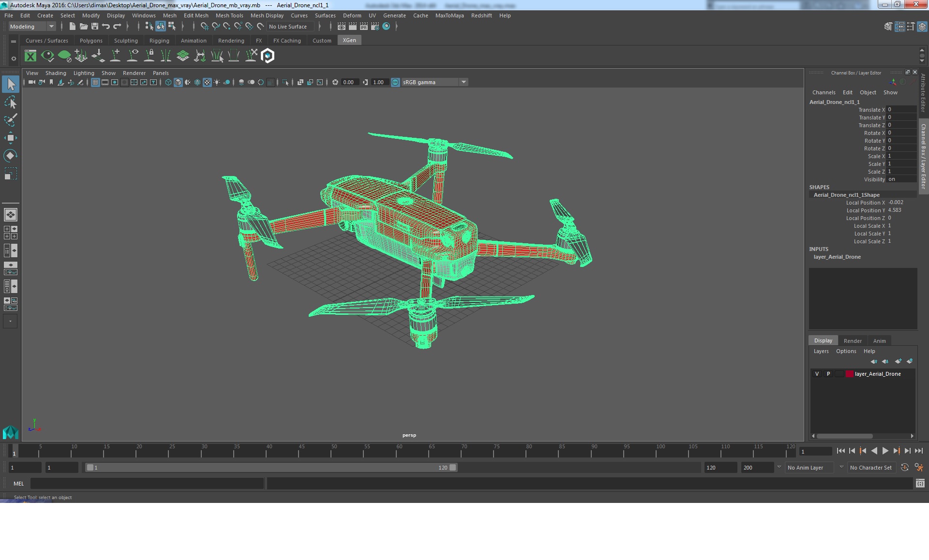Click layer list horizontal scrollbar
The height and width of the screenshot is (560, 929).
[845, 436]
